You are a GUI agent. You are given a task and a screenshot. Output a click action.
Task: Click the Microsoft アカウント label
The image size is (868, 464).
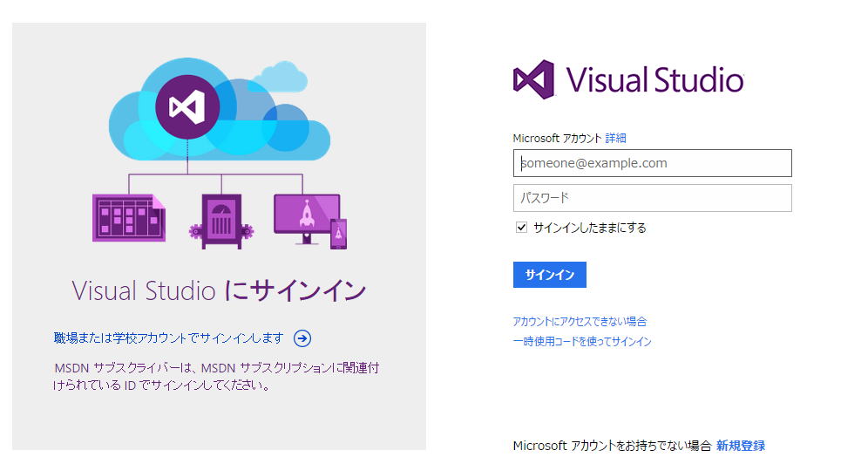click(x=557, y=139)
